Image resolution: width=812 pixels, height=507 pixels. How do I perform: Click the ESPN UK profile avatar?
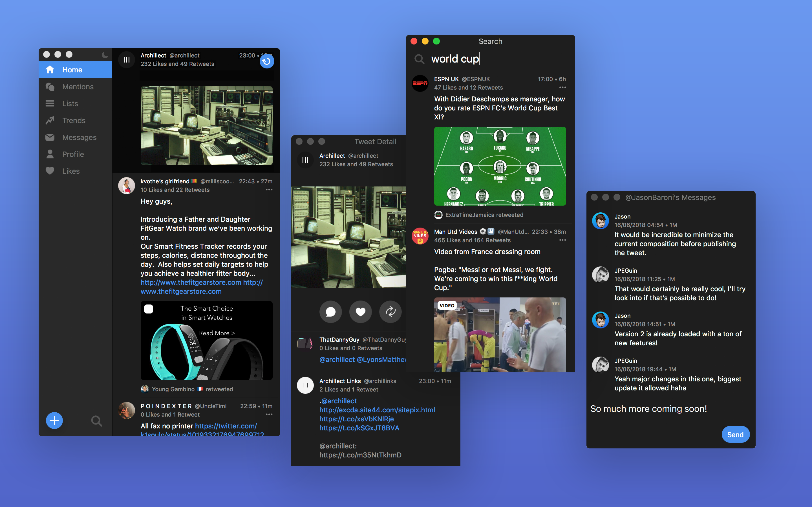click(x=420, y=83)
